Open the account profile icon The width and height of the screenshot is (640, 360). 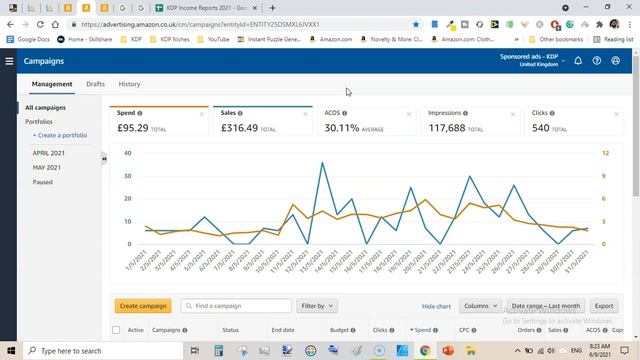616,61
